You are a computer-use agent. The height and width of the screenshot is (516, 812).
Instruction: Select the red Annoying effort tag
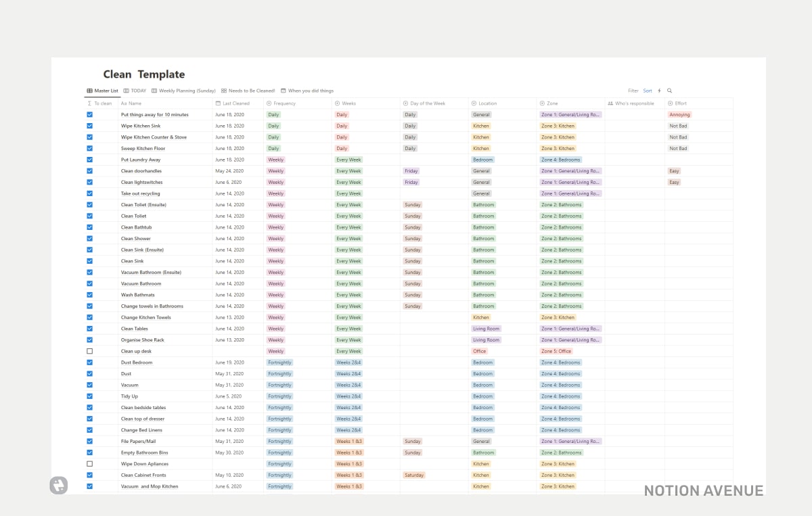point(681,114)
